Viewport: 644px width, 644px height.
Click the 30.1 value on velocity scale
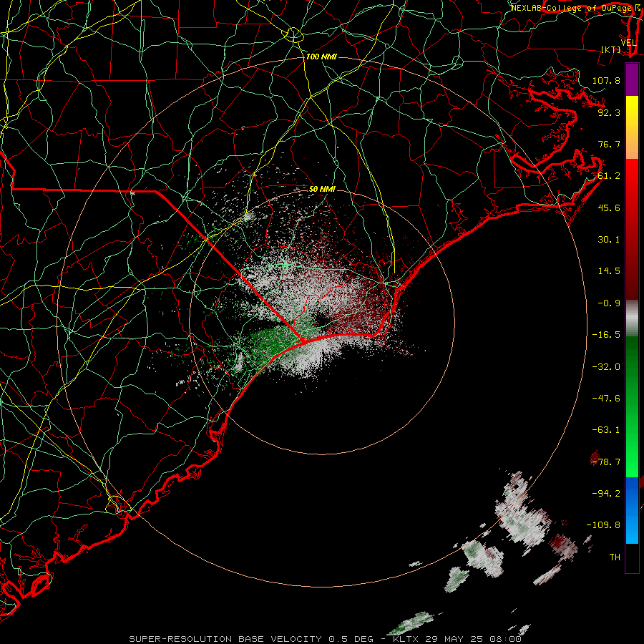point(609,240)
